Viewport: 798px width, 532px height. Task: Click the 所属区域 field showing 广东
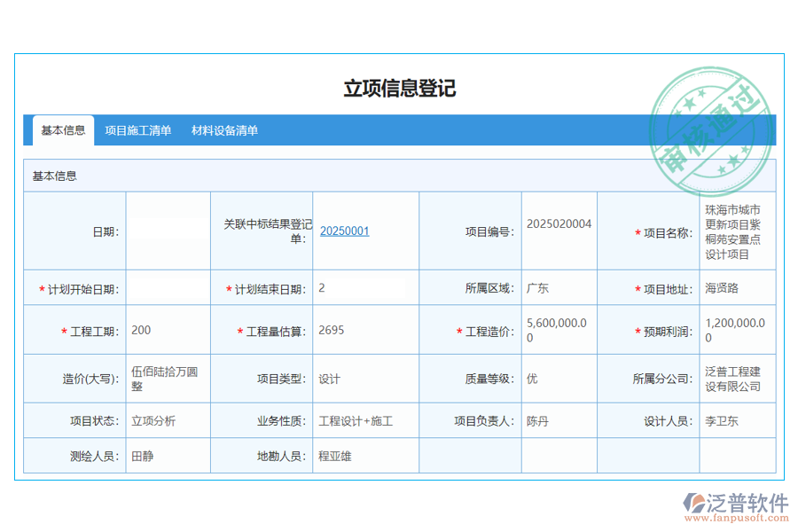[x=558, y=287]
